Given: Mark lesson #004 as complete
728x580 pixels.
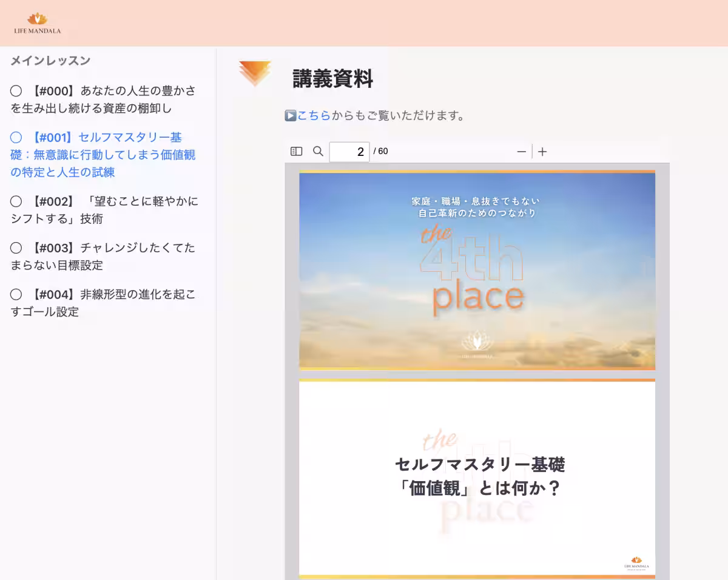Looking at the screenshot, I should pyautogui.click(x=15, y=294).
